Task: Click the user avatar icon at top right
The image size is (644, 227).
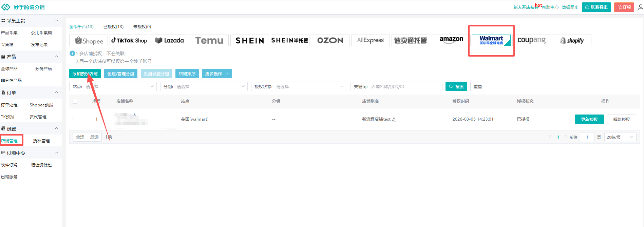Action: click(641, 7)
